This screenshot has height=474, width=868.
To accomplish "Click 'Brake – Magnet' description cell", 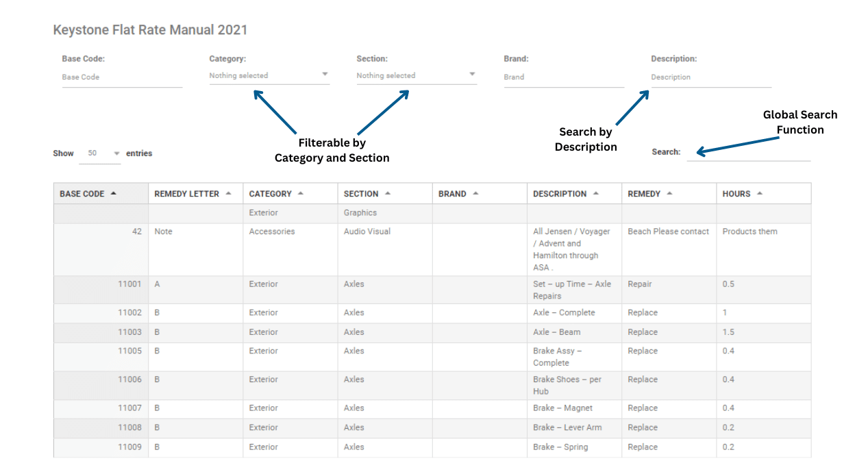I will point(574,409).
